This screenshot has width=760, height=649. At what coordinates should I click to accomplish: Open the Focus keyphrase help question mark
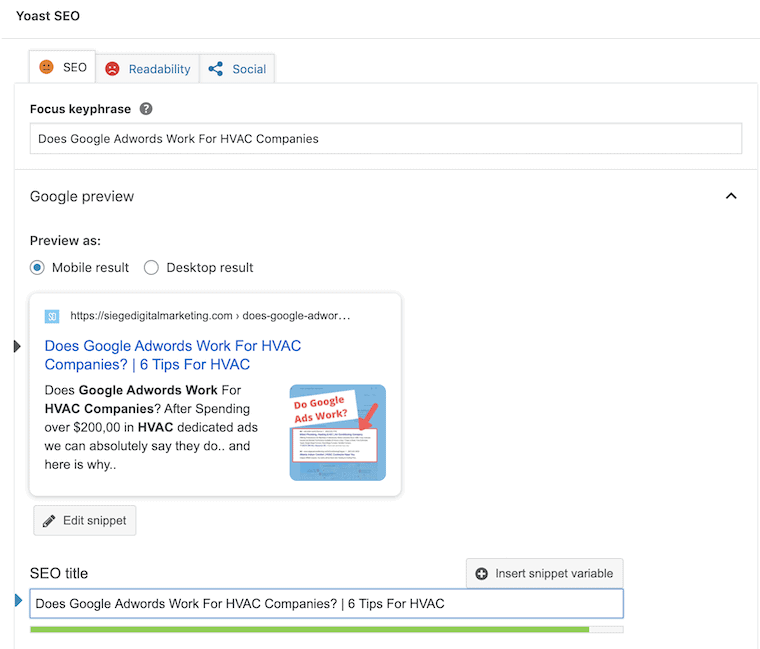point(146,109)
